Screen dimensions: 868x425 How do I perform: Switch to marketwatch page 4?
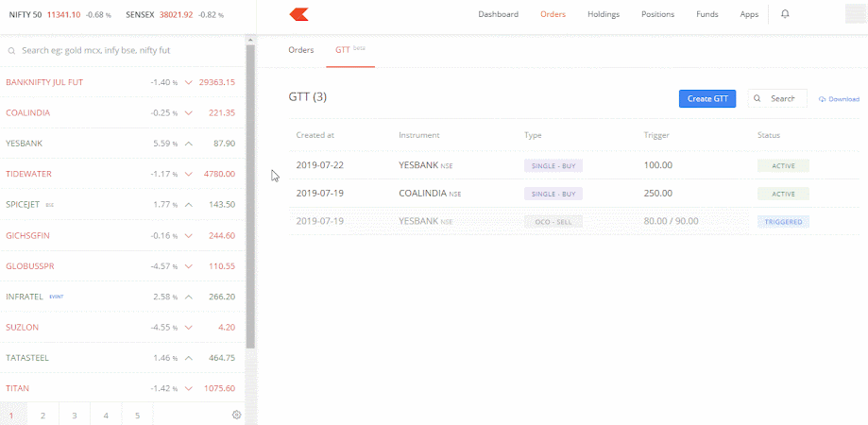(106, 415)
